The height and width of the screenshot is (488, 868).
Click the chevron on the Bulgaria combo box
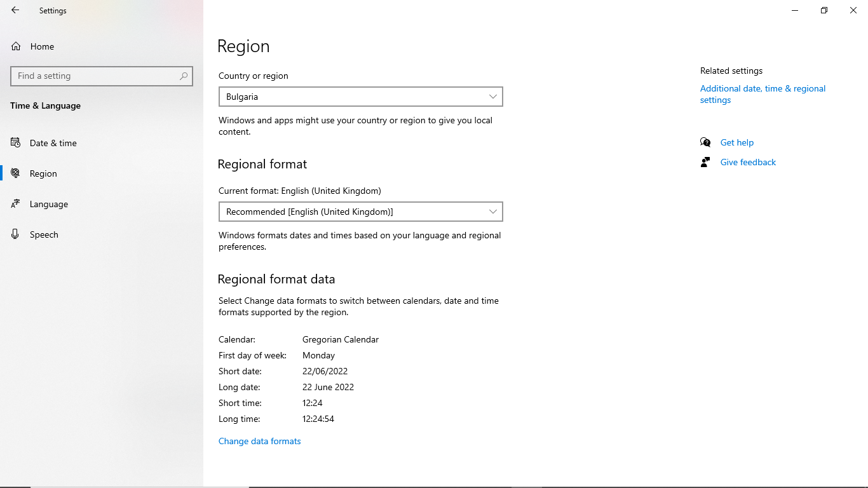[x=493, y=97]
